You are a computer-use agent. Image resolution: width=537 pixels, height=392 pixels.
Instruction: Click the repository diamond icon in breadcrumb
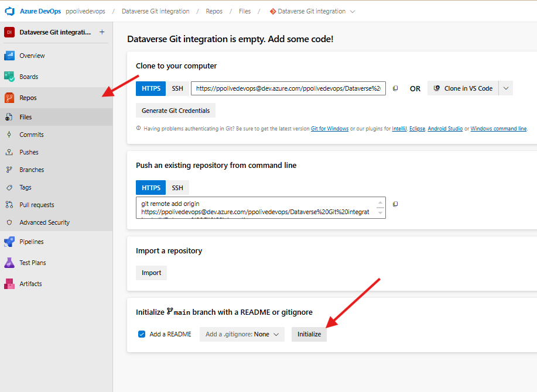273,11
